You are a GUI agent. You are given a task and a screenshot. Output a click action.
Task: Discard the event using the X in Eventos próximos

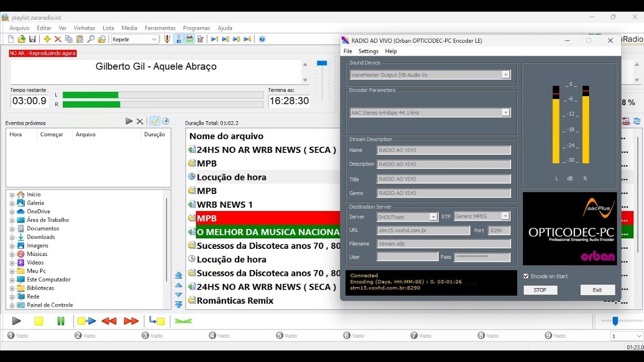[140, 121]
